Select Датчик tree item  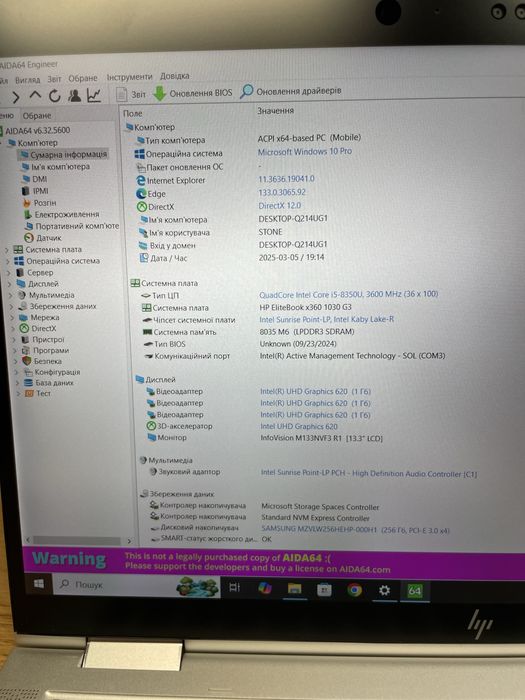tap(43, 238)
